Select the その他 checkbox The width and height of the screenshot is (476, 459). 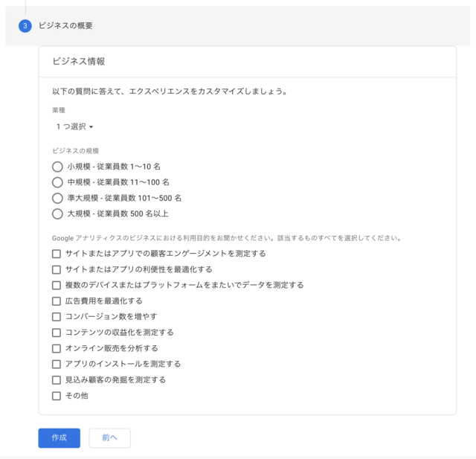[57, 396]
